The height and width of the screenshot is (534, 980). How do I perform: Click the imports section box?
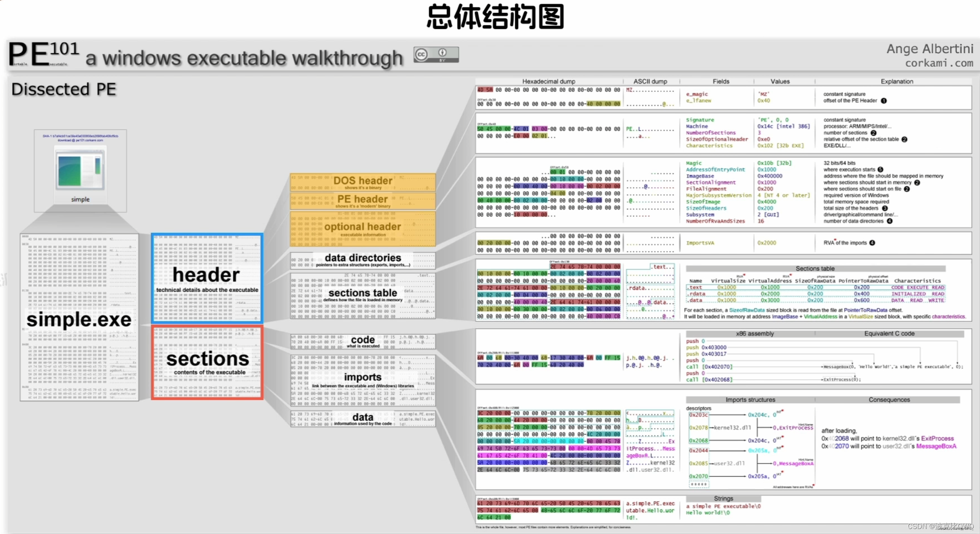point(363,380)
